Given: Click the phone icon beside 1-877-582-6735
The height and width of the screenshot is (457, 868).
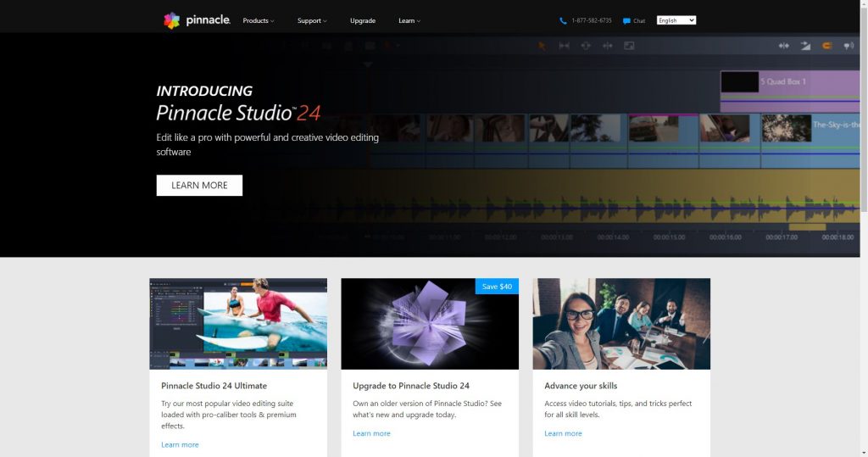Looking at the screenshot, I should tap(563, 20).
